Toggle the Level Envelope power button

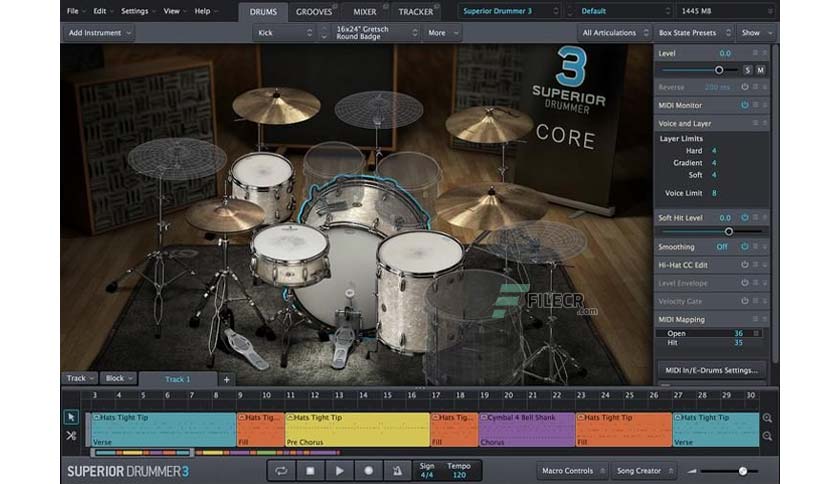(744, 283)
